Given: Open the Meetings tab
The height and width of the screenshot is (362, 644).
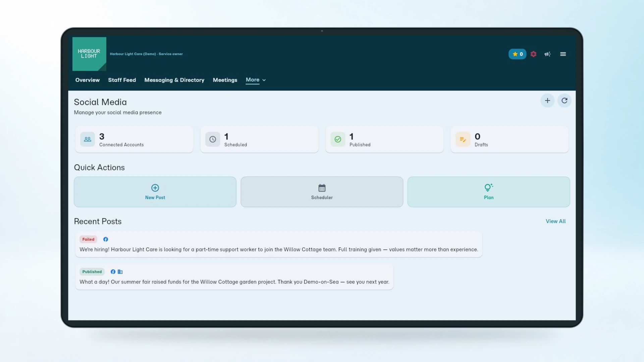Looking at the screenshot, I should 225,80.
